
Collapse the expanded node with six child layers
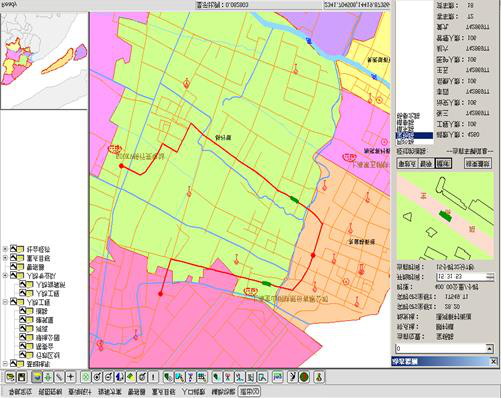[5, 302]
